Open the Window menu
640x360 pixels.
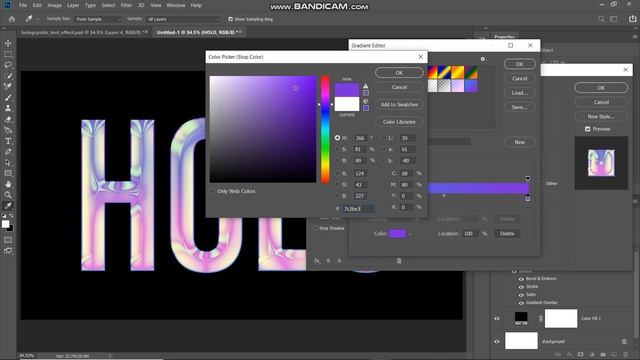click(x=176, y=5)
